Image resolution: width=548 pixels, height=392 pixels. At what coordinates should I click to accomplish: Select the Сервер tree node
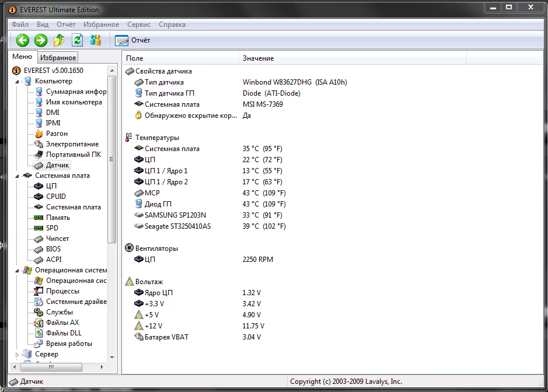(x=47, y=354)
